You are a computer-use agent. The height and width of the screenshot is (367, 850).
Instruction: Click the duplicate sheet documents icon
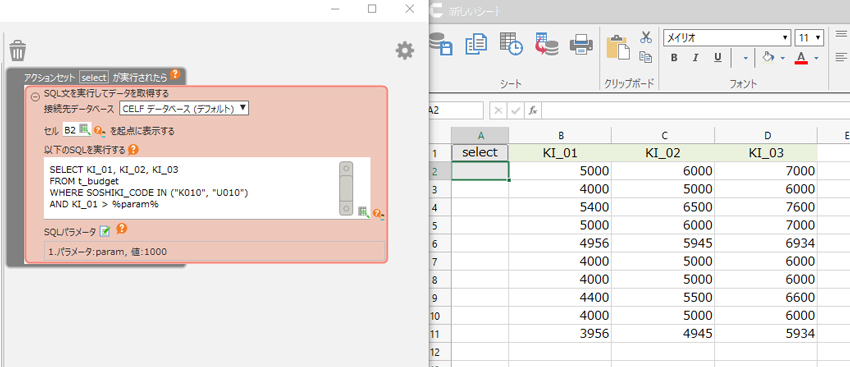click(476, 44)
